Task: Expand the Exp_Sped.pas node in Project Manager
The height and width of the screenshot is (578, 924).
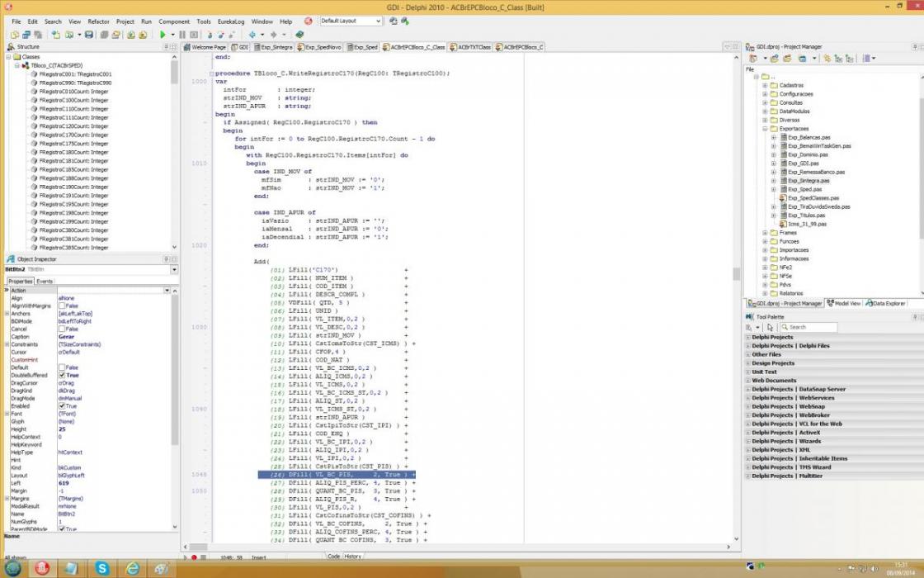Action: tap(774, 189)
